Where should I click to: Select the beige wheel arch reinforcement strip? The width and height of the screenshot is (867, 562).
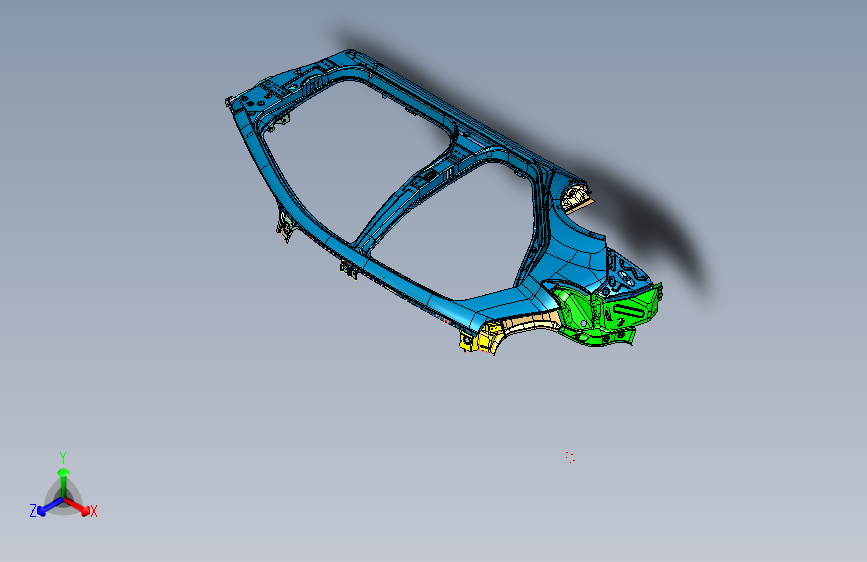click(x=531, y=322)
